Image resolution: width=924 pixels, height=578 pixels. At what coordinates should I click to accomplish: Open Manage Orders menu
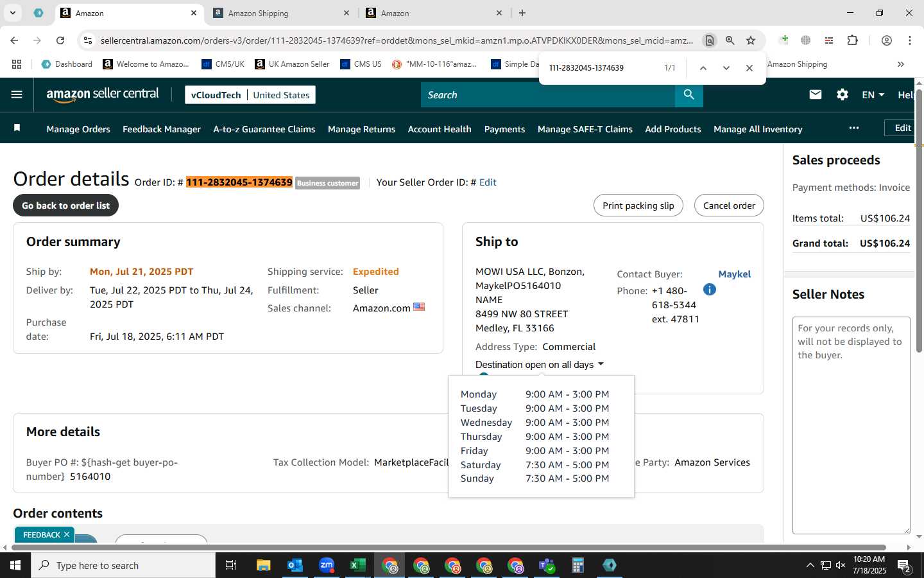(x=78, y=129)
